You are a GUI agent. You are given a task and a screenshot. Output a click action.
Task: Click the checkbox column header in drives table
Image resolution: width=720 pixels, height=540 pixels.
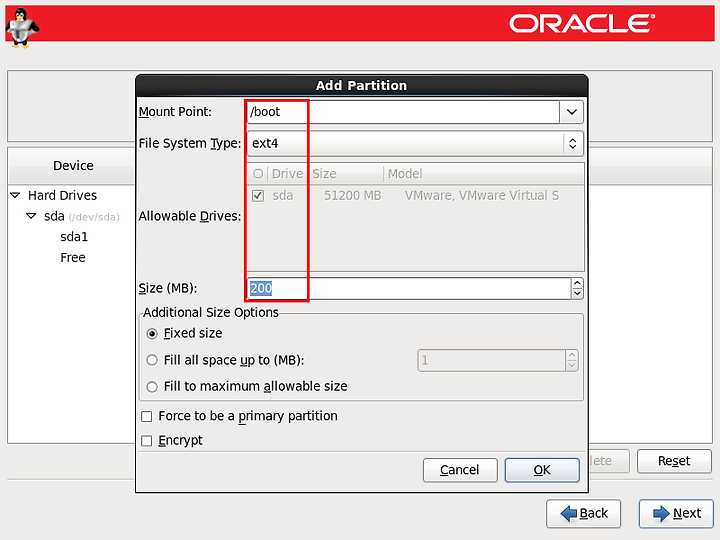coord(258,174)
